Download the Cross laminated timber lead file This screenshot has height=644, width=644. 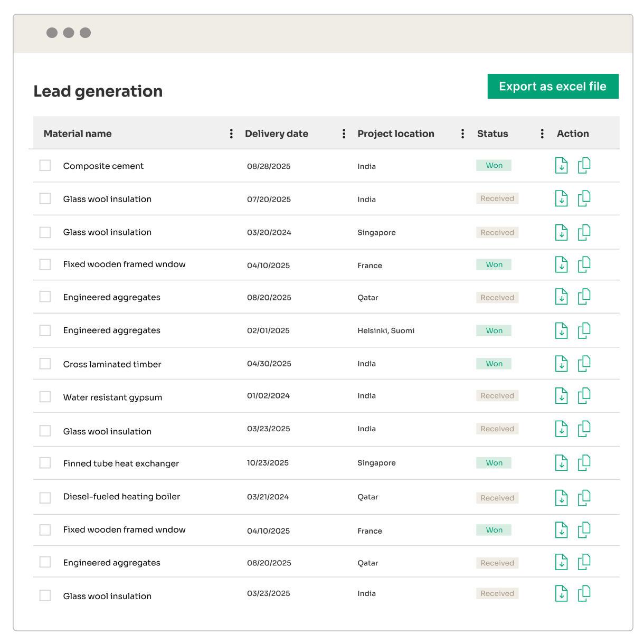pyautogui.click(x=561, y=363)
